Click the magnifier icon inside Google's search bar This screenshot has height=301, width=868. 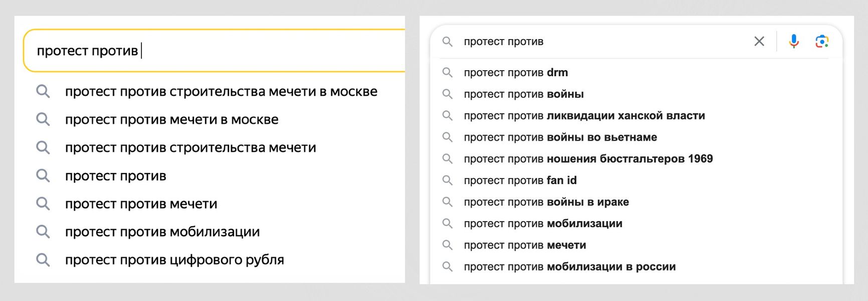[x=448, y=41]
